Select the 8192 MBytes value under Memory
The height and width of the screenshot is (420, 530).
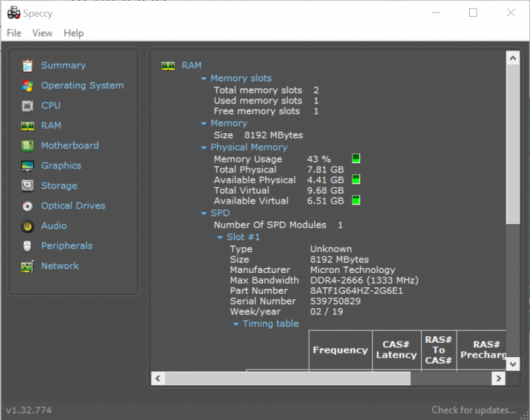273,135
